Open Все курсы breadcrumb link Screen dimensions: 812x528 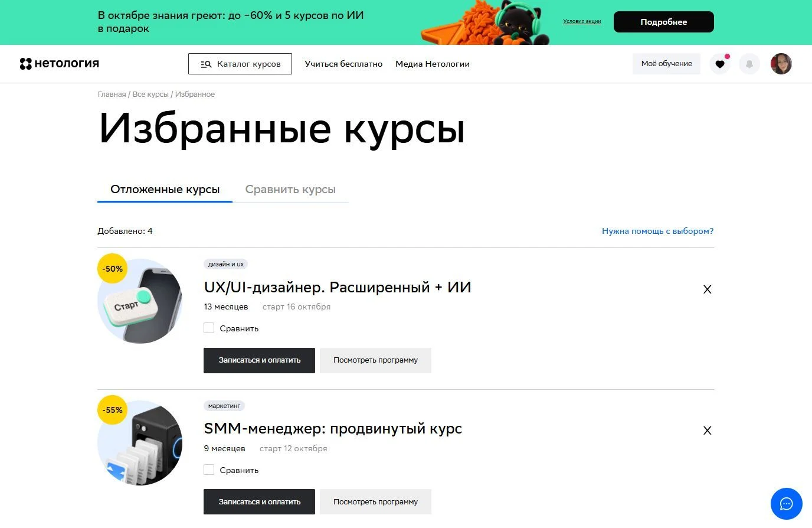150,94
